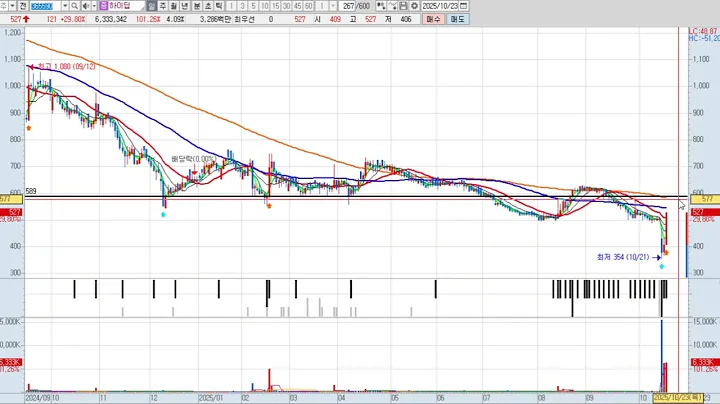Select the 45 interval button

(298, 6)
